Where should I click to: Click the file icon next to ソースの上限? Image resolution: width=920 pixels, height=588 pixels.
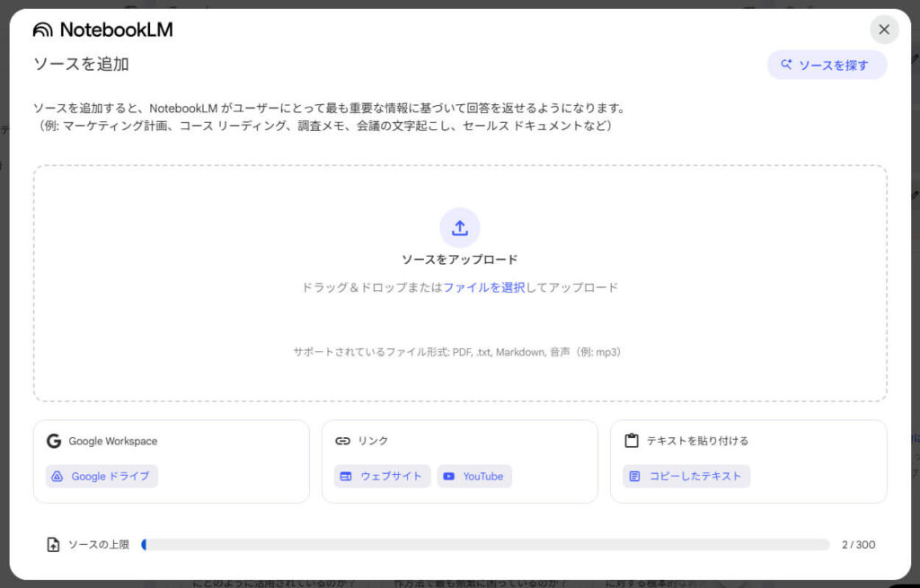click(52, 544)
